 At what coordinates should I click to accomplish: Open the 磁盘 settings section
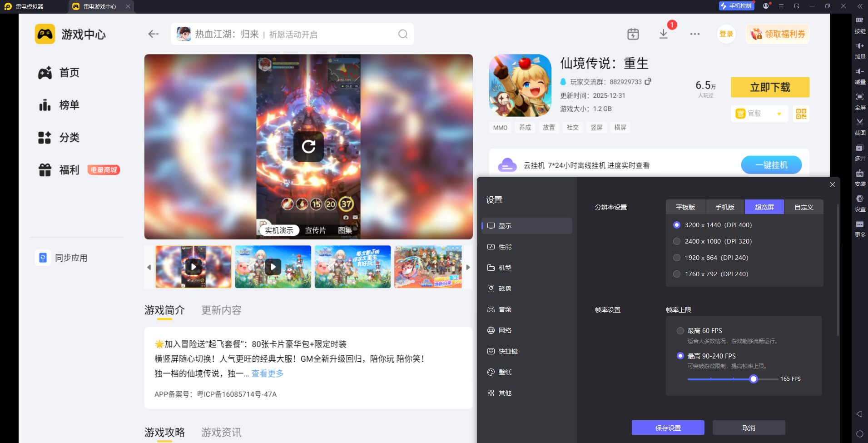click(x=527, y=289)
